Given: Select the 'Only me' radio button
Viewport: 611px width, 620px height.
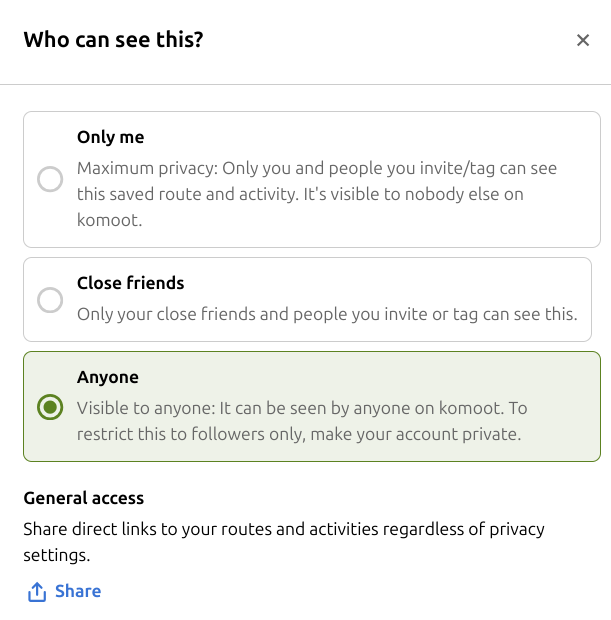Looking at the screenshot, I should [x=50, y=179].
